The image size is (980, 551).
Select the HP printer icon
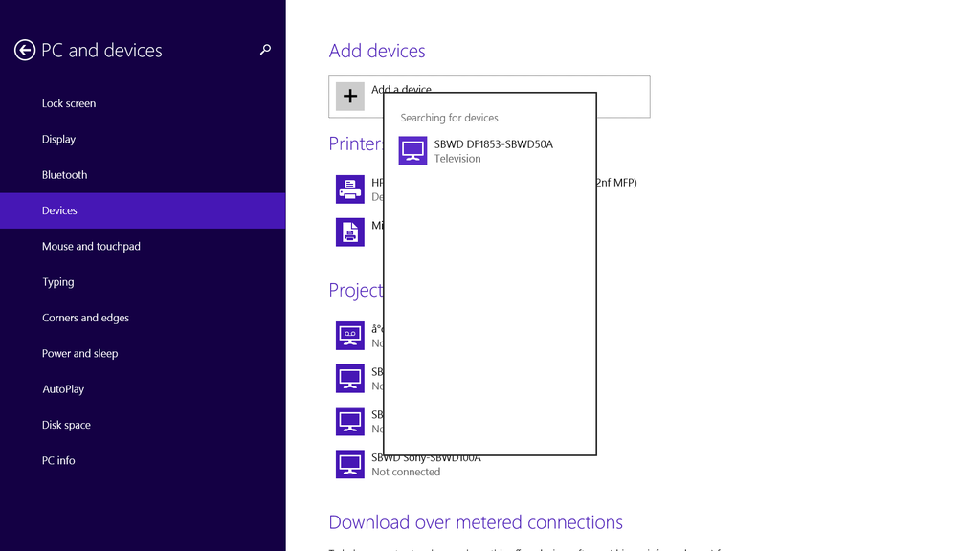click(x=350, y=189)
